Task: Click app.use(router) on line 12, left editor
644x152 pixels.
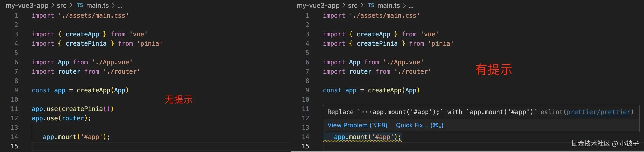Action: pyautogui.click(x=61, y=118)
